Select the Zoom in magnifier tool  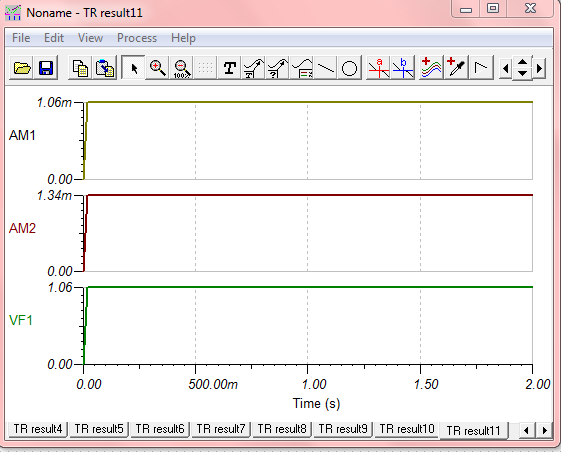pyautogui.click(x=157, y=68)
